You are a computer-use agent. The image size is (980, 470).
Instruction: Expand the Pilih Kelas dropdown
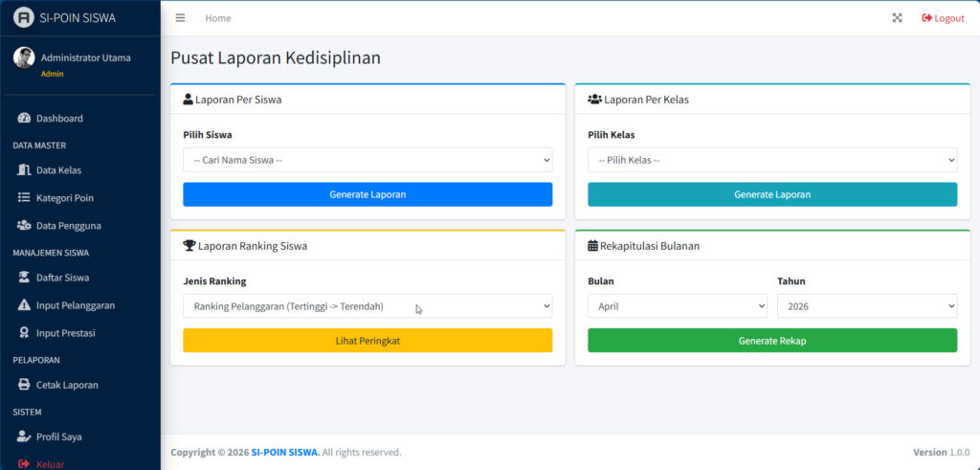coord(771,160)
